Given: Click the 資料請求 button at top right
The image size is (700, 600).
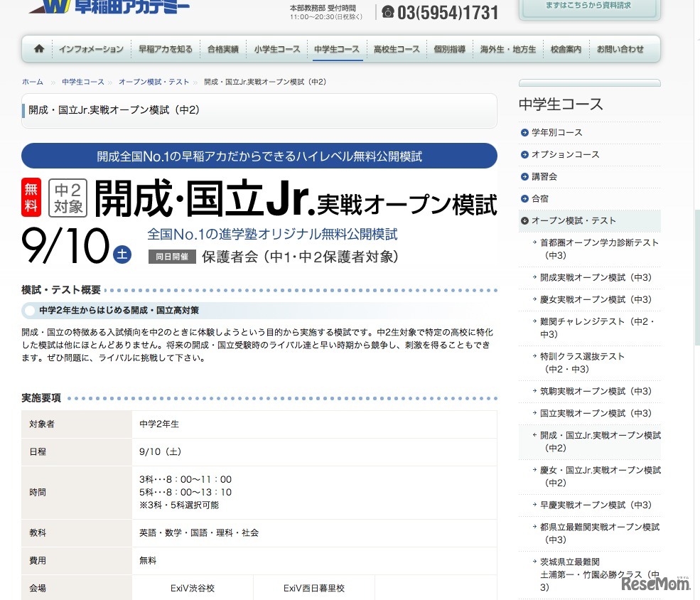Looking at the screenshot, I should pos(588,7).
